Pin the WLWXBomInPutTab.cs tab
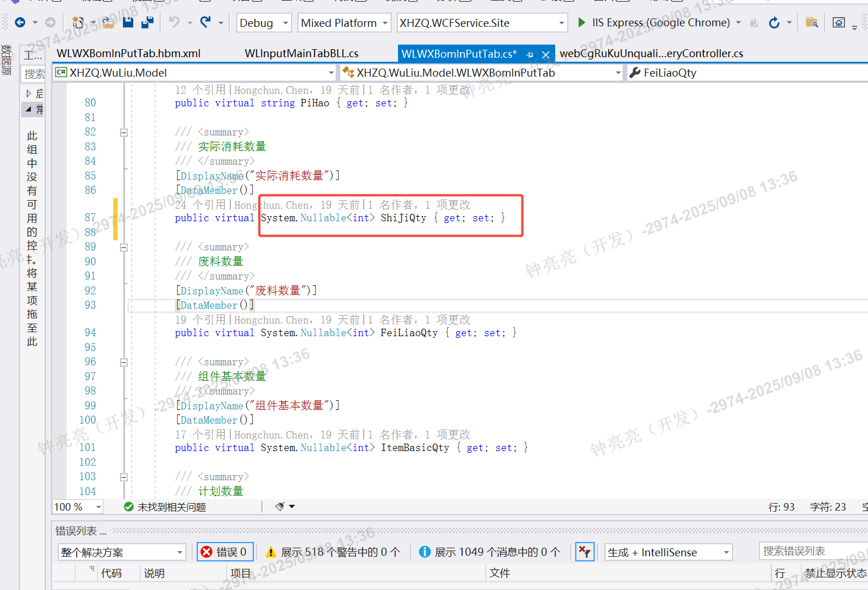 click(x=530, y=54)
